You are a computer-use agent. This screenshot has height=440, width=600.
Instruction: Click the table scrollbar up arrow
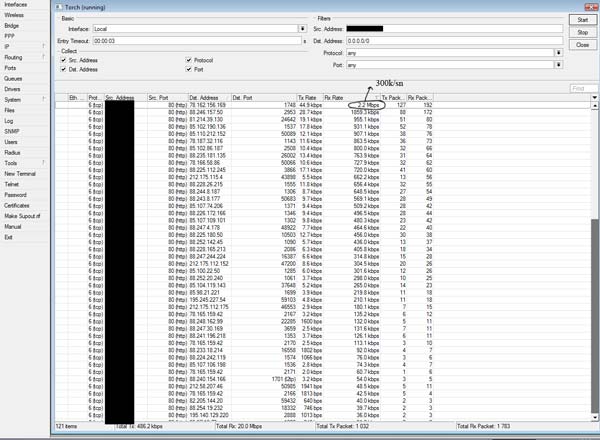595,105
